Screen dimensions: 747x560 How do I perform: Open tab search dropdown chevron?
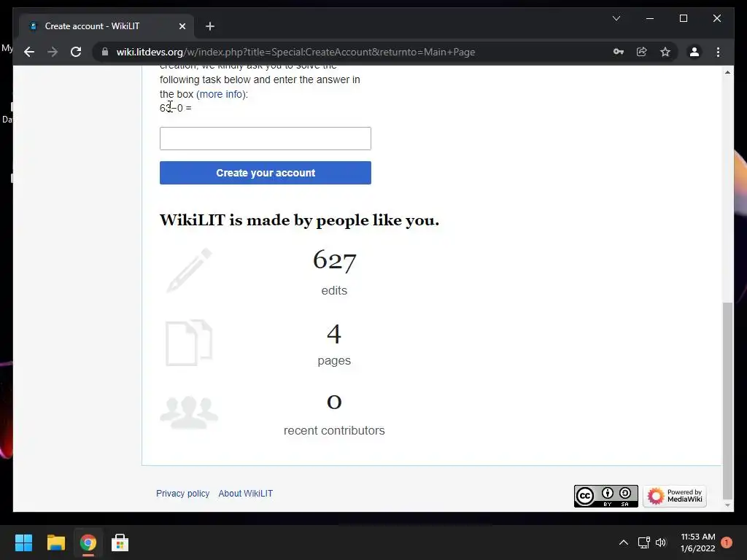pos(616,18)
